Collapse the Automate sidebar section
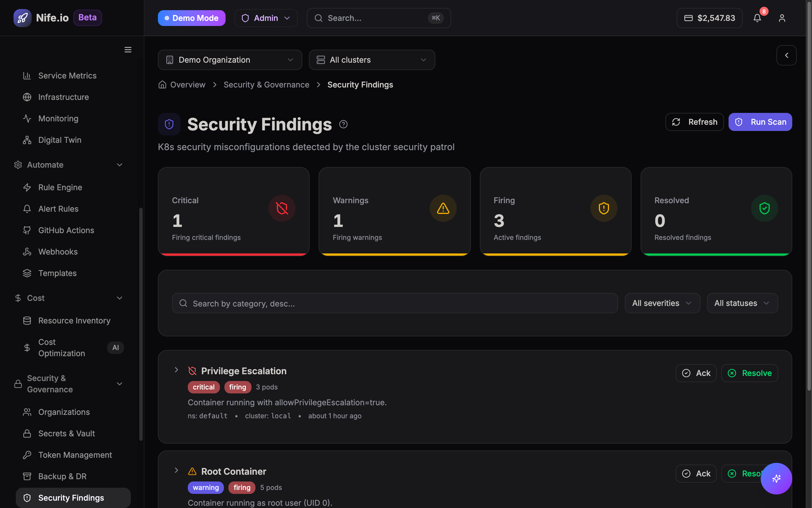This screenshot has width=812, height=508. pyautogui.click(x=69, y=165)
